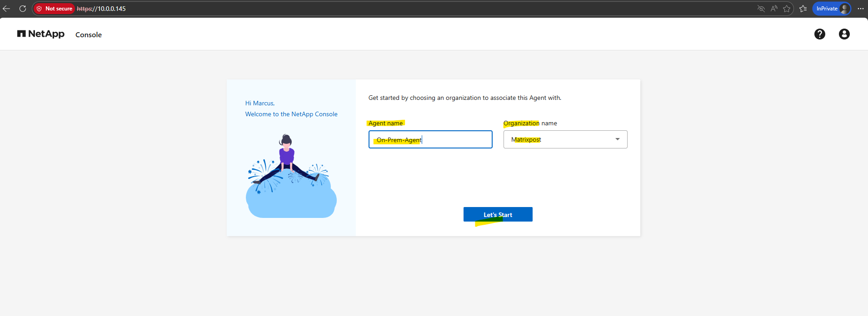Screen dimensions: 868x316
Task: Reload the page with refresh icon
Action: (x=23, y=9)
